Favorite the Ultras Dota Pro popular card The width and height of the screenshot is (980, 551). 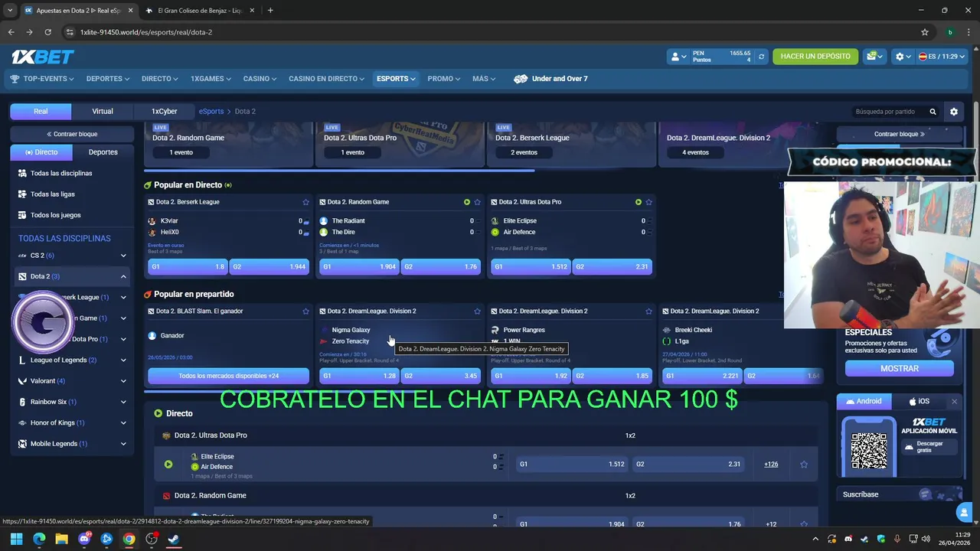coord(648,202)
